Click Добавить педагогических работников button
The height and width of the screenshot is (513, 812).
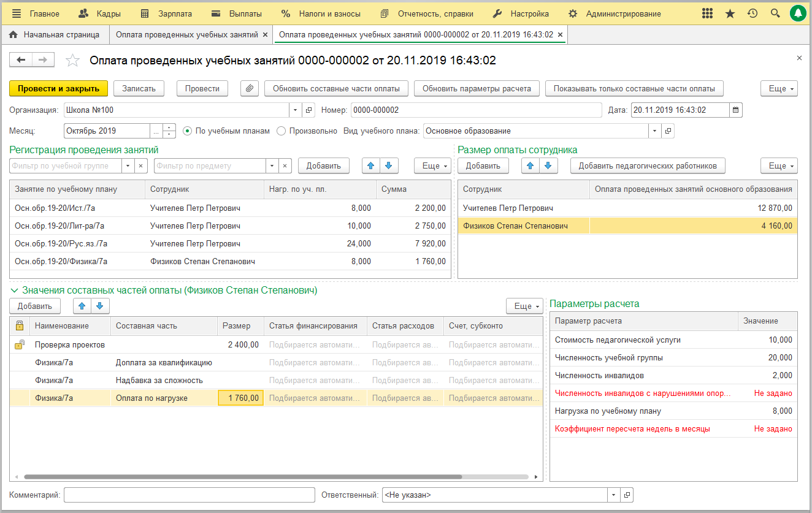647,165
